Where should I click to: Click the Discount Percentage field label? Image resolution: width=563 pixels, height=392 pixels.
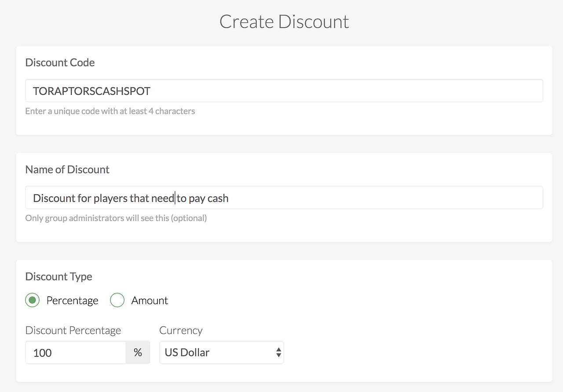73,330
